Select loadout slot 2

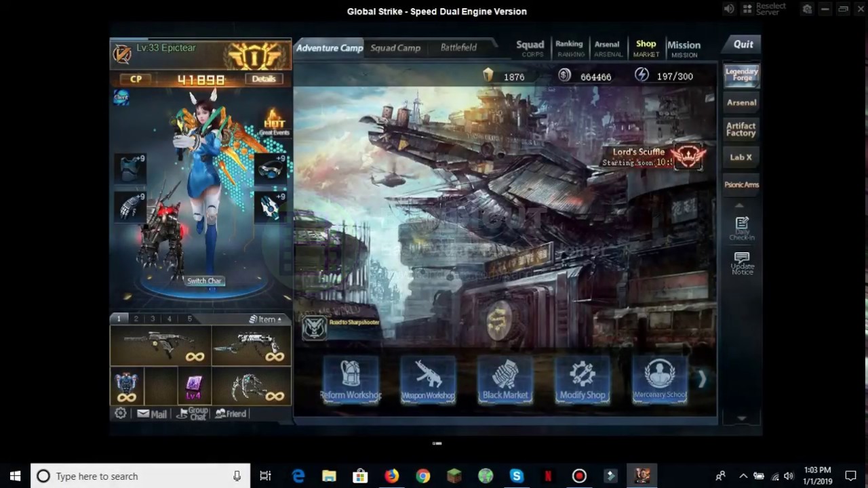tap(136, 319)
